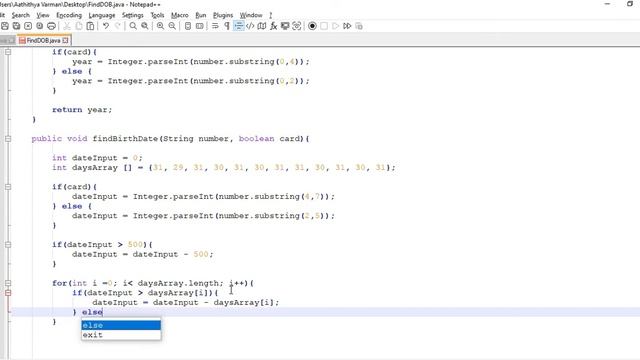This screenshot has width=640, height=360.
Task: Toggle the Indent Guide button
Action: click(x=239, y=26)
